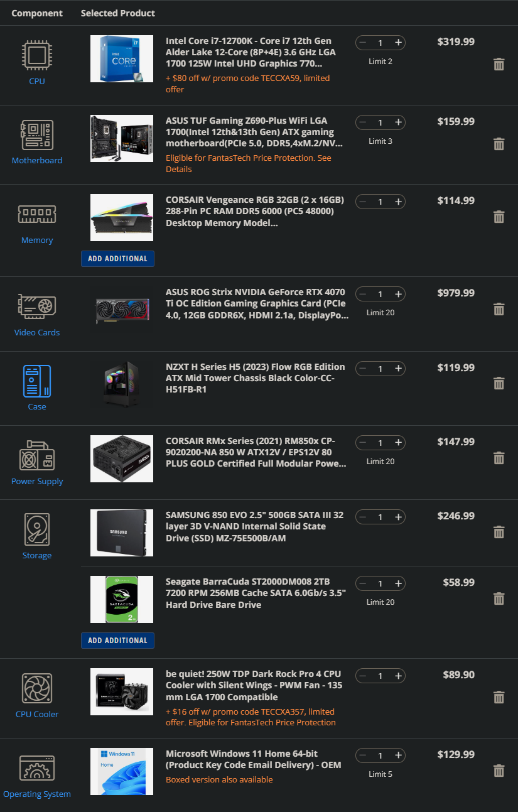Click the be quiet! Dark Rock cooler thumbnail
518x812 pixels.
point(122,692)
